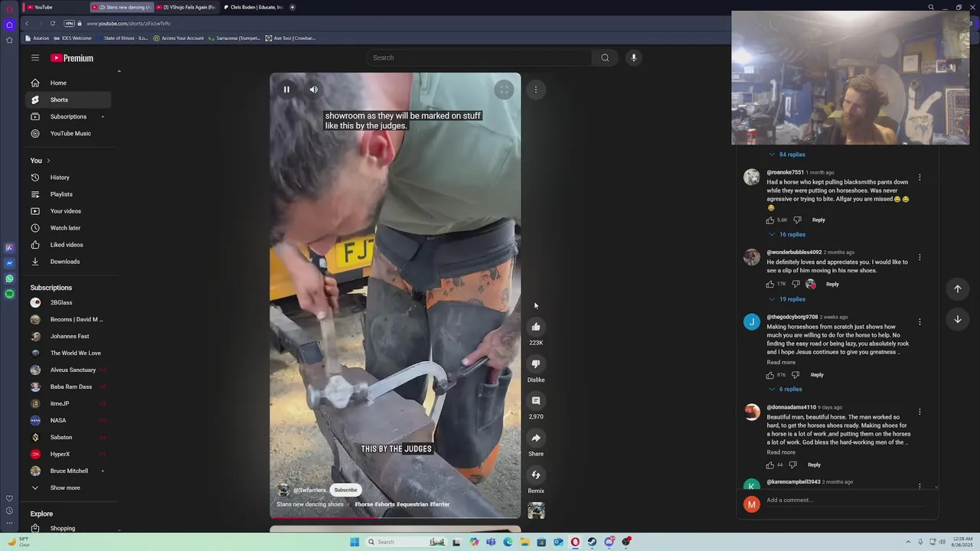Expand the You section chevron
Image resolution: width=980 pixels, height=551 pixels.
tap(48, 161)
